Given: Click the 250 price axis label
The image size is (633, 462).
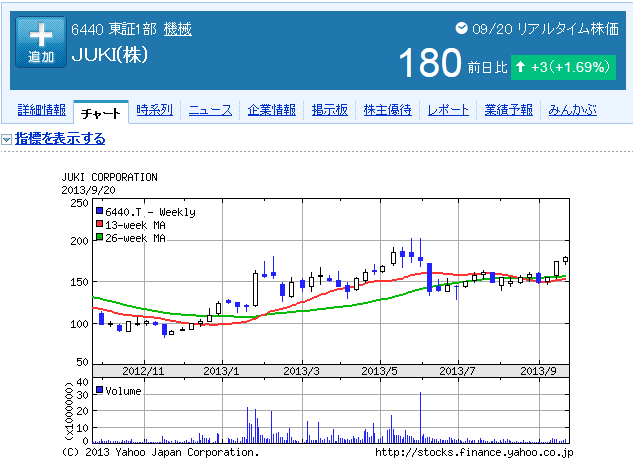Looking at the screenshot, I should (x=79, y=203).
